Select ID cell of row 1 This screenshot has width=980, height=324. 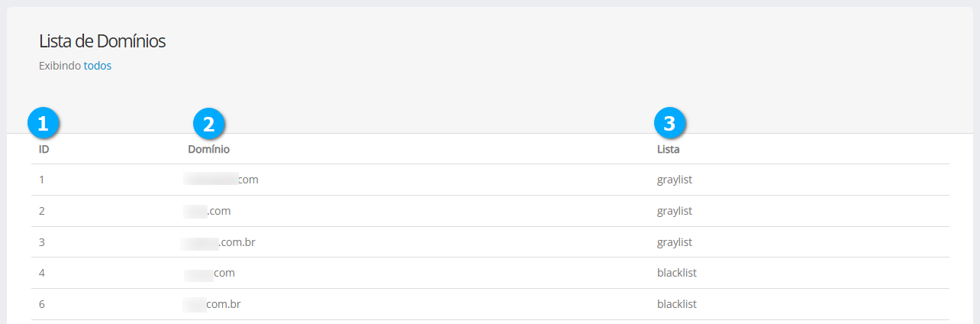click(x=42, y=180)
